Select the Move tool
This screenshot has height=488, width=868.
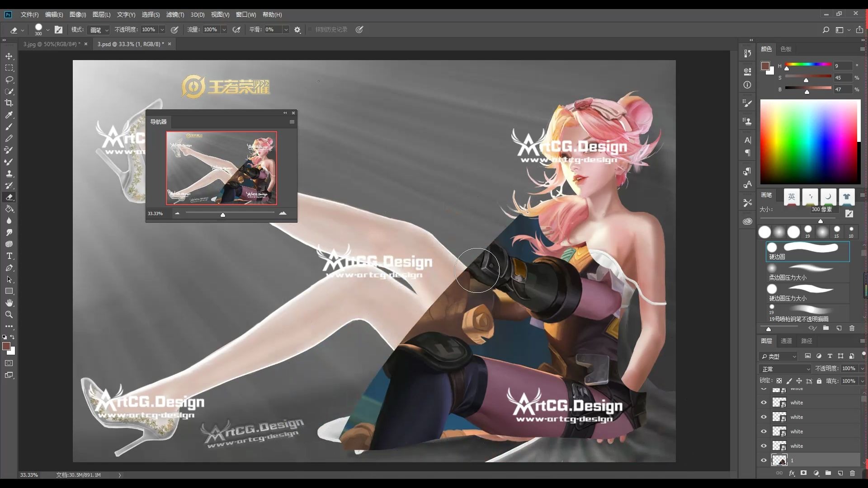pos(9,56)
